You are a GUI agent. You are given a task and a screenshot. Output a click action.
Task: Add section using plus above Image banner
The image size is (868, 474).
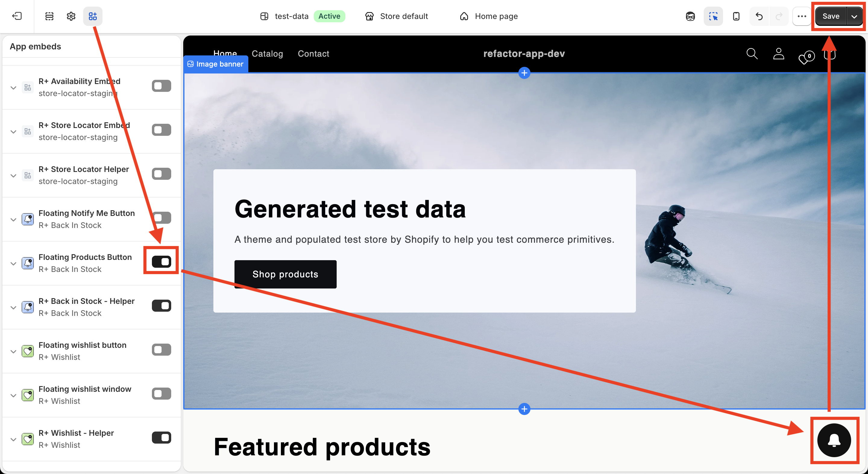(x=524, y=73)
